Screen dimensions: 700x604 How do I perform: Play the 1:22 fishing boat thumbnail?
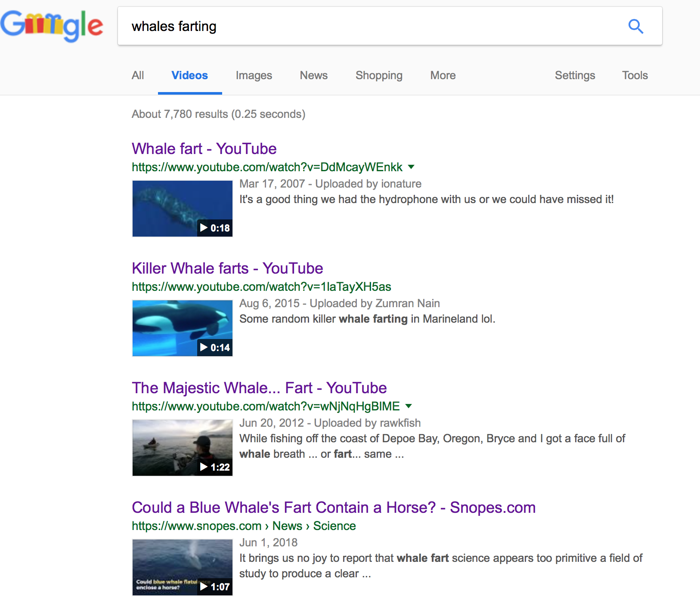coord(183,448)
